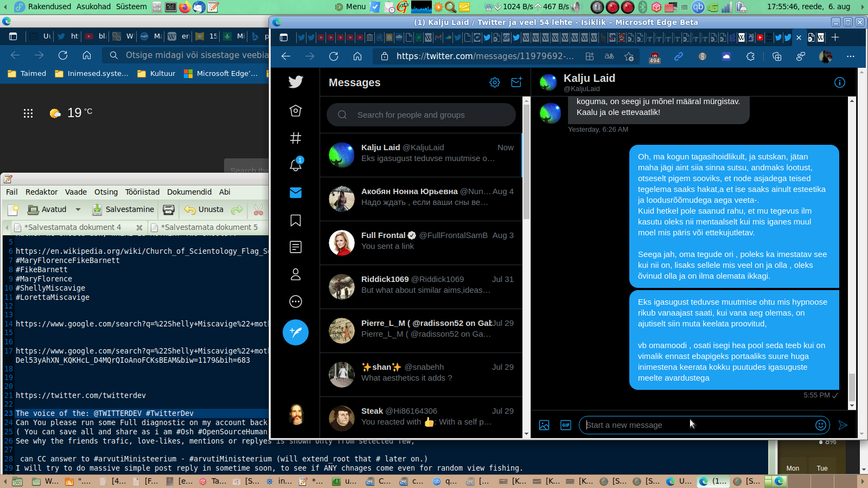868x488 pixels.
Task: Open Edge Beta settings and more menu
Action: [x=850, y=56]
